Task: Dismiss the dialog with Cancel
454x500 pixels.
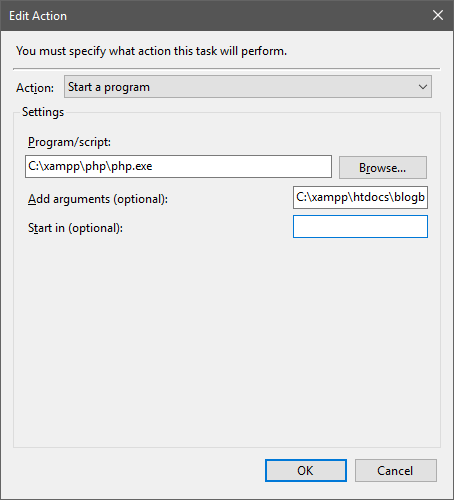Action: click(x=395, y=470)
